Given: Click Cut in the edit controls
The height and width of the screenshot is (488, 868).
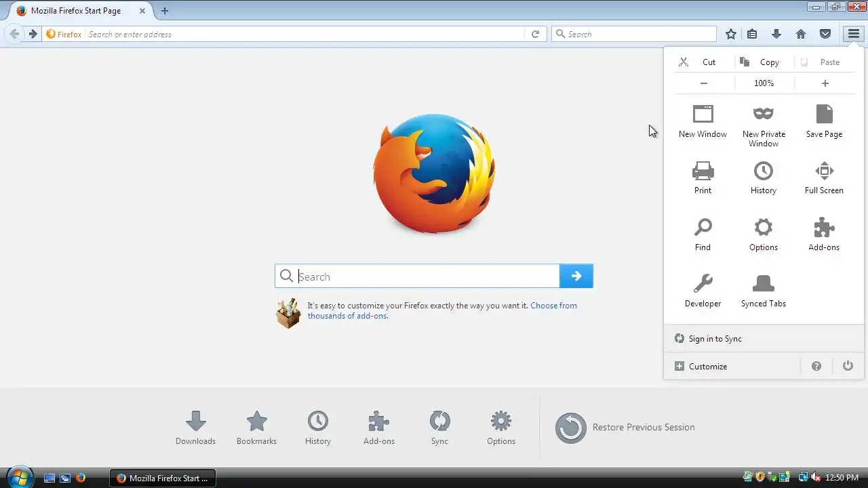Looking at the screenshot, I should 703,62.
